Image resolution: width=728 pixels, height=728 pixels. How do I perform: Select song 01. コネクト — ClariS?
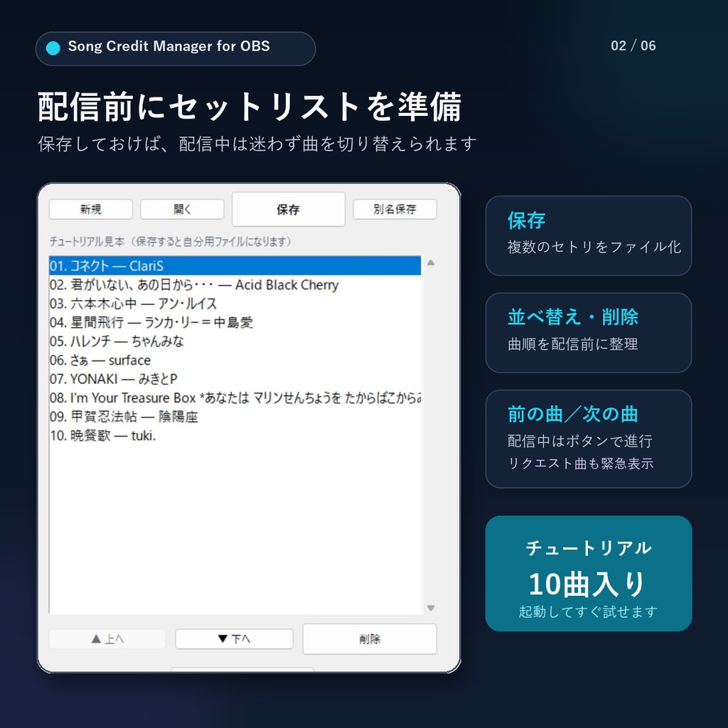click(x=235, y=266)
